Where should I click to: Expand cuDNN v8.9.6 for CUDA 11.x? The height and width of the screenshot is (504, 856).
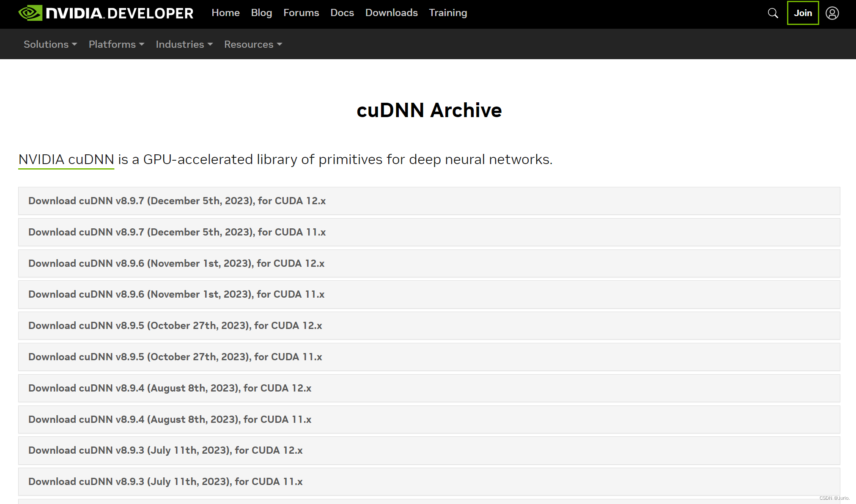point(429,294)
